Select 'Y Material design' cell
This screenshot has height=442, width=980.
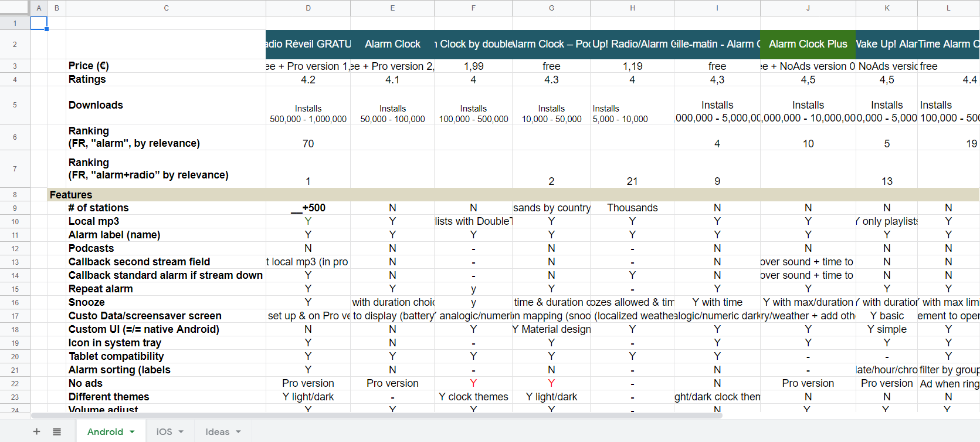click(x=551, y=329)
